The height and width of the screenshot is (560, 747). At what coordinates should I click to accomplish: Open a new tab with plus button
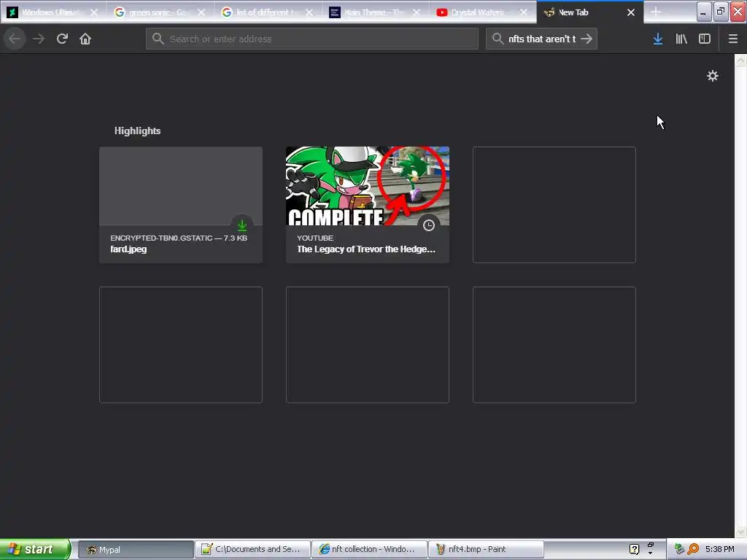(x=656, y=12)
